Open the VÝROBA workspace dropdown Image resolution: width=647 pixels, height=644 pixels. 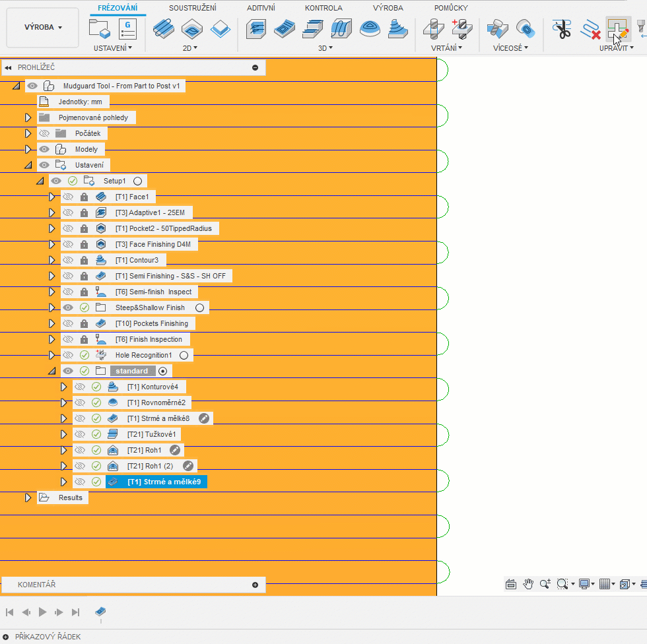tap(43, 28)
